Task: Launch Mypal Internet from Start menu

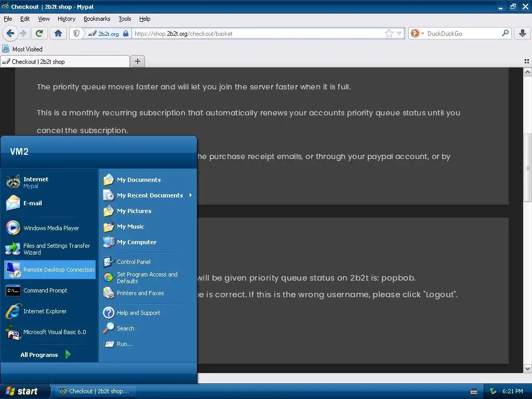Action: click(50, 182)
